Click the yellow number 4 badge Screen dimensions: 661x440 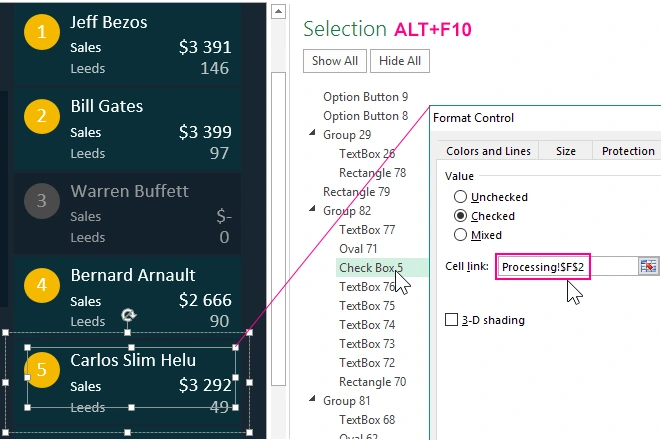tap(41, 286)
